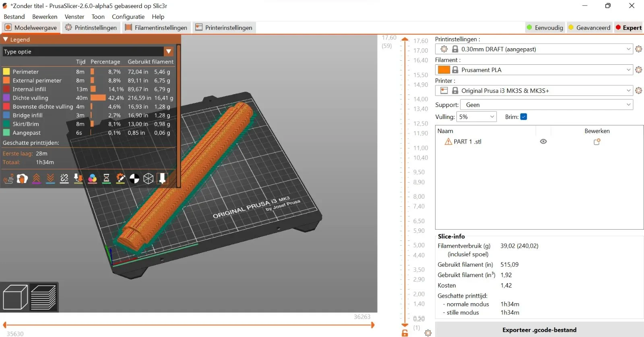
Task: Click orange filament color swatch beside Prusament PLA
Action: pyautogui.click(x=444, y=70)
